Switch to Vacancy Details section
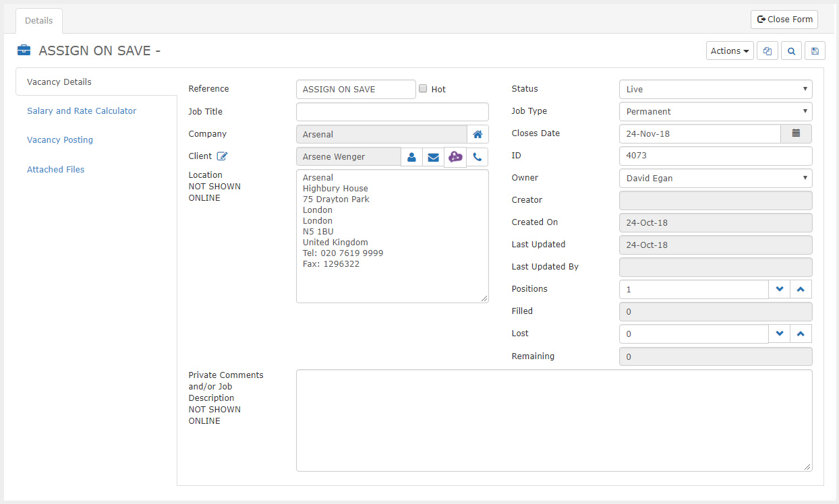The image size is (839, 504). 96,82
